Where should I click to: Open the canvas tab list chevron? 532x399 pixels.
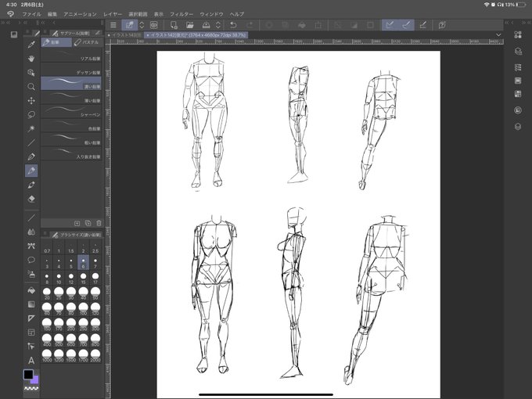coord(498,34)
